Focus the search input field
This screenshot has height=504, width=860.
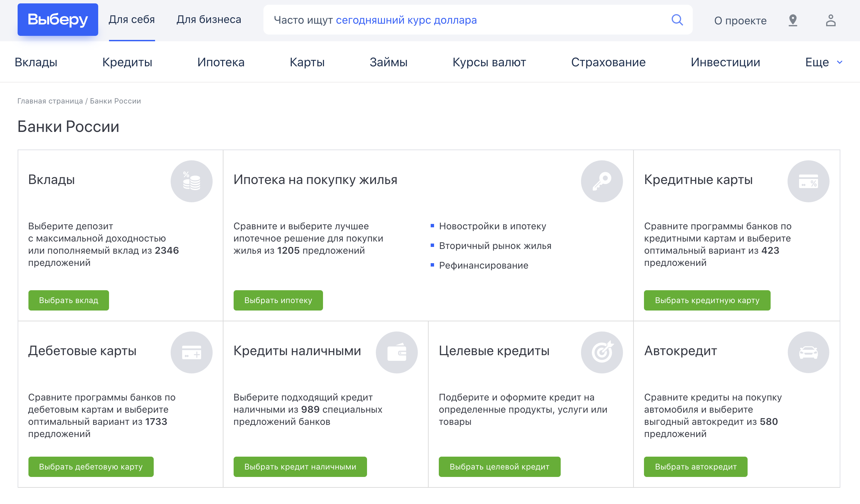point(478,20)
